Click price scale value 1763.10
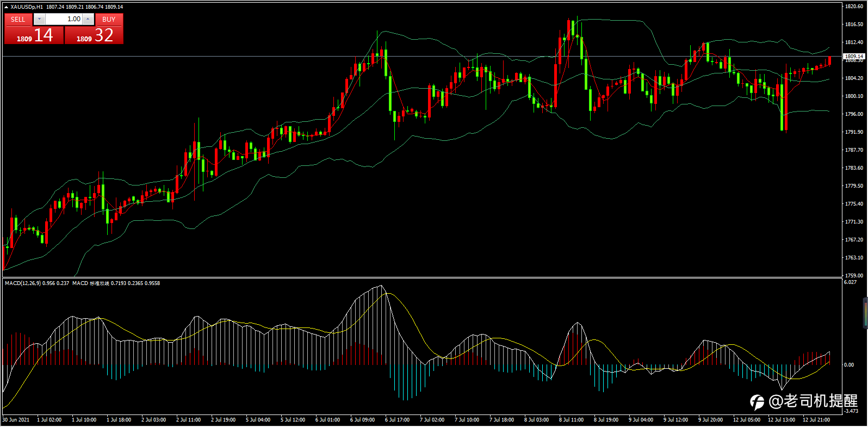This screenshot has width=868, height=427. click(x=854, y=258)
